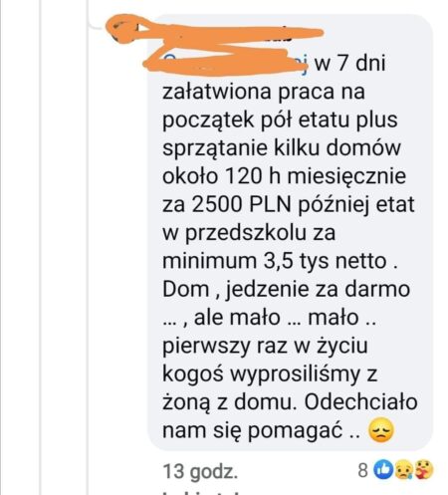This screenshot has height=495, width=448.
Task: Click the text za 2500 PLN później etat
Action: 289,204
